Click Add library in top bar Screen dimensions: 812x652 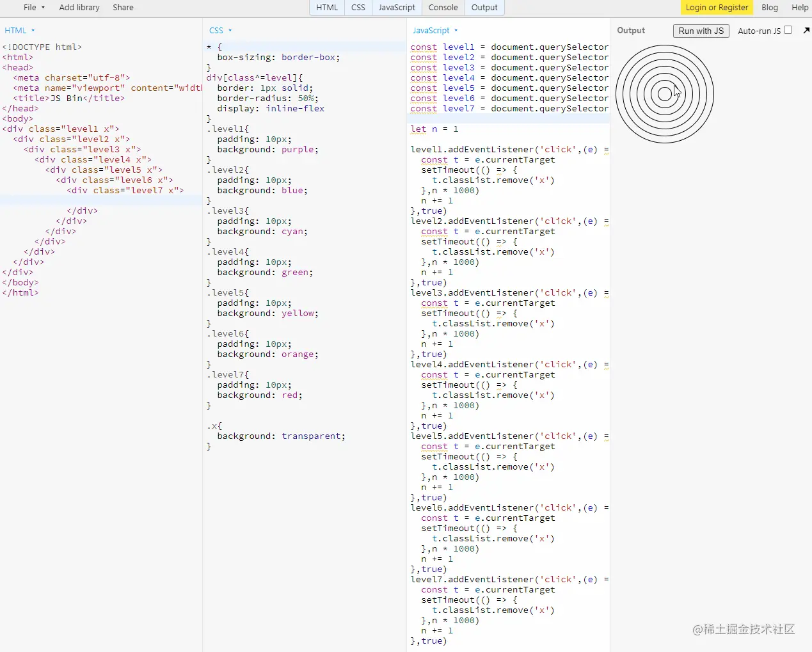[79, 8]
